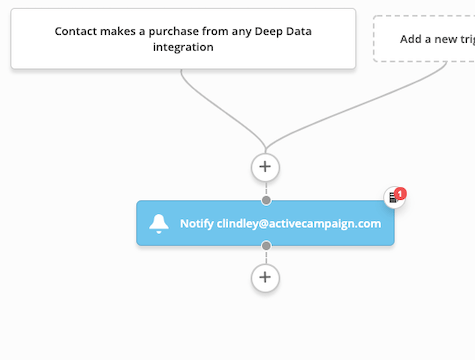
Task: Click the dashed Add a new trigger box
Action: 424,39
